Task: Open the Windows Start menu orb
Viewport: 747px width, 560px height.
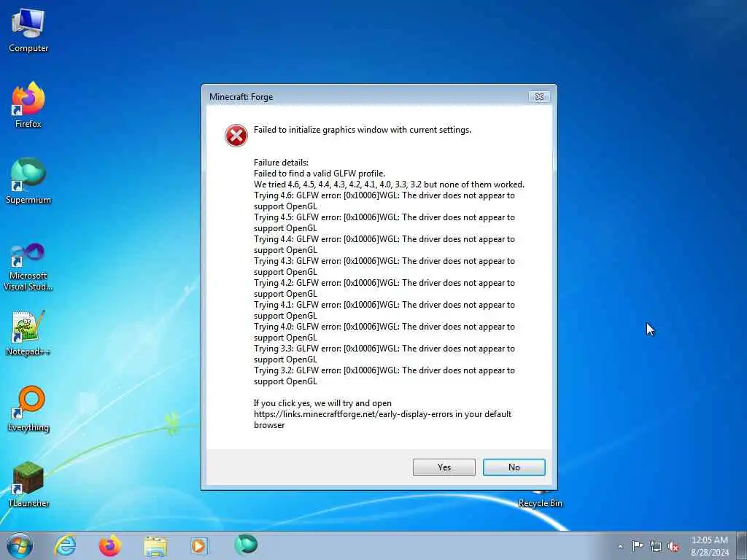Action: pos(20,545)
